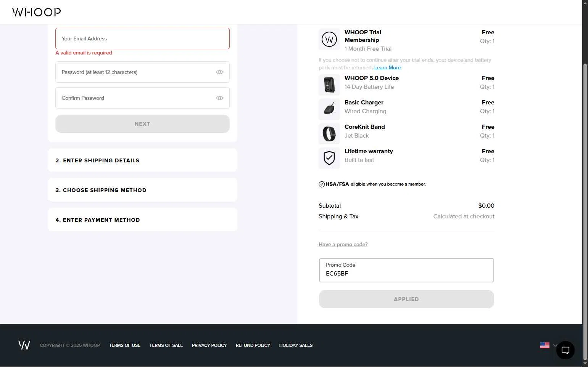
Task: Open Privacy Policy footer link
Action: point(209,345)
